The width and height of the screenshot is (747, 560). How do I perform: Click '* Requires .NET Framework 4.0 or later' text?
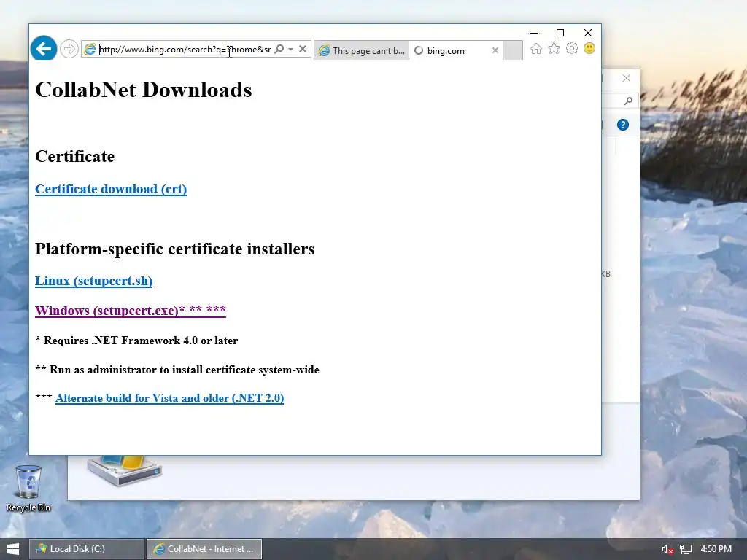pyautogui.click(x=136, y=341)
